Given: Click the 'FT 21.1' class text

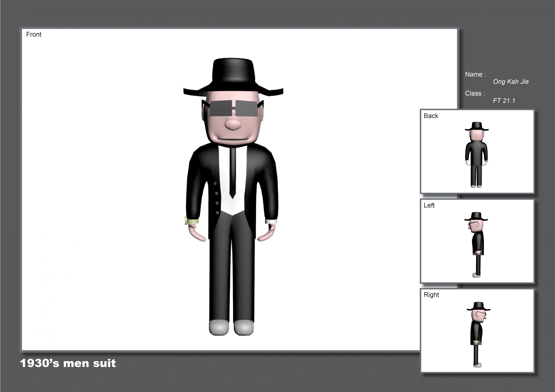Looking at the screenshot, I should (x=504, y=101).
